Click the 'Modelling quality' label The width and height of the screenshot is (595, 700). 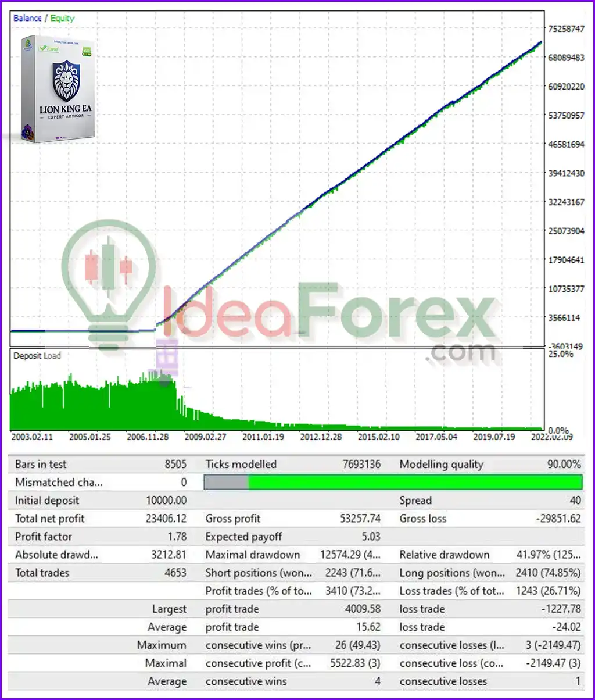(x=441, y=464)
